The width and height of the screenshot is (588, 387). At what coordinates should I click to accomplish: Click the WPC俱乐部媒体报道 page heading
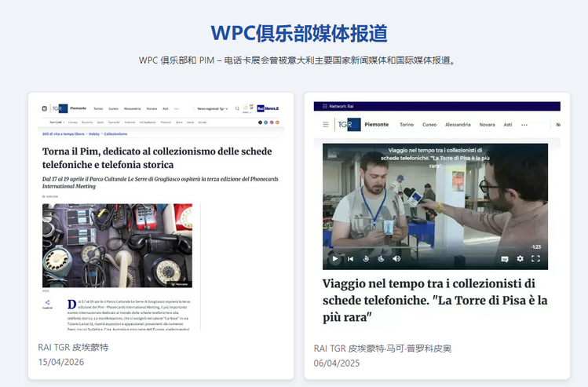tap(299, 33)
